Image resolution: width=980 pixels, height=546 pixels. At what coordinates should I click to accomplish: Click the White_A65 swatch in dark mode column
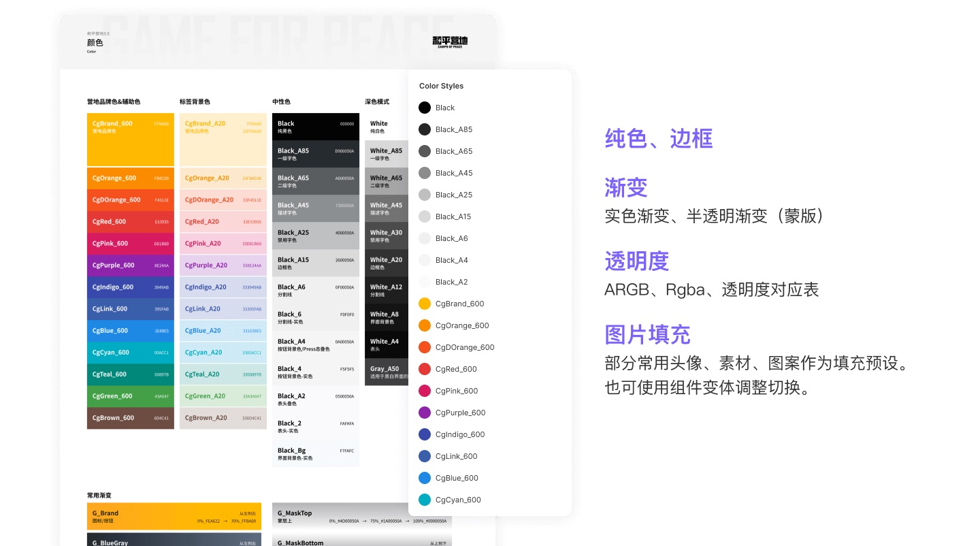387,181
